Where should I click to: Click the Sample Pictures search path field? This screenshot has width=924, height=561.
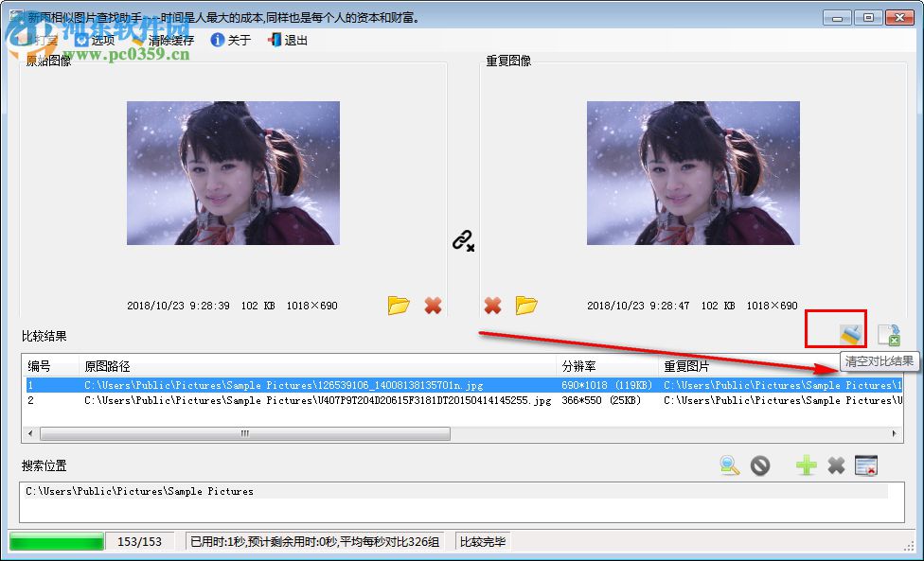click(x=142, y=491)
